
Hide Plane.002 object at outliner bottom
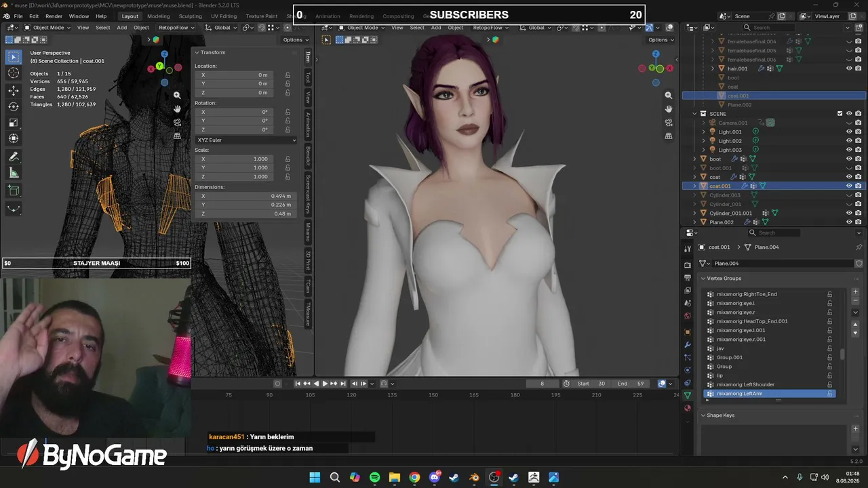pyautogui.click(x=849, y=222)
